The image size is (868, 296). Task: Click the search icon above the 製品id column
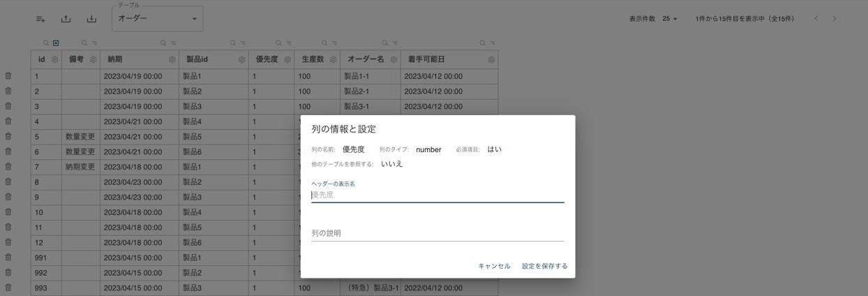[x=233, y=43]
